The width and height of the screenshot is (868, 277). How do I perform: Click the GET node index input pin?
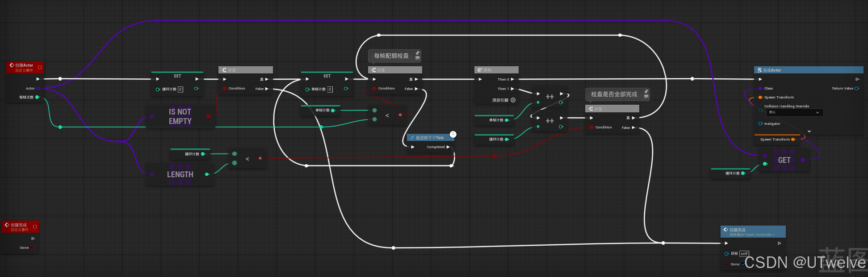coord(765,164)
